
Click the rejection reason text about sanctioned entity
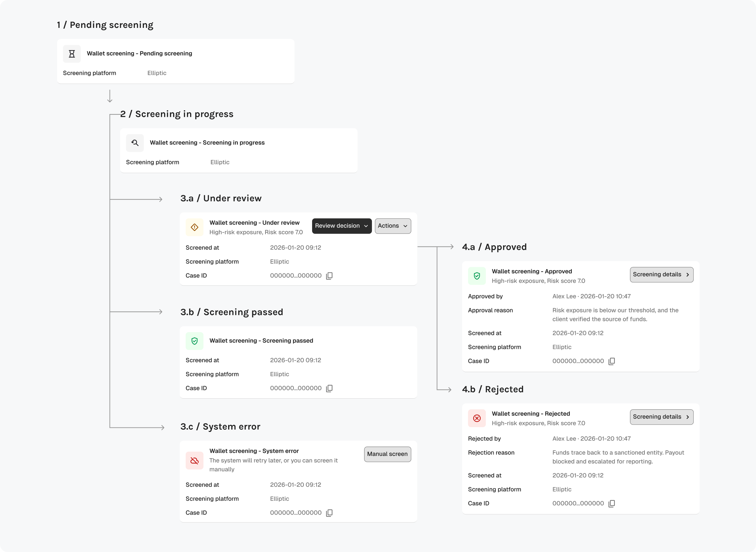[x=618, y=457]
